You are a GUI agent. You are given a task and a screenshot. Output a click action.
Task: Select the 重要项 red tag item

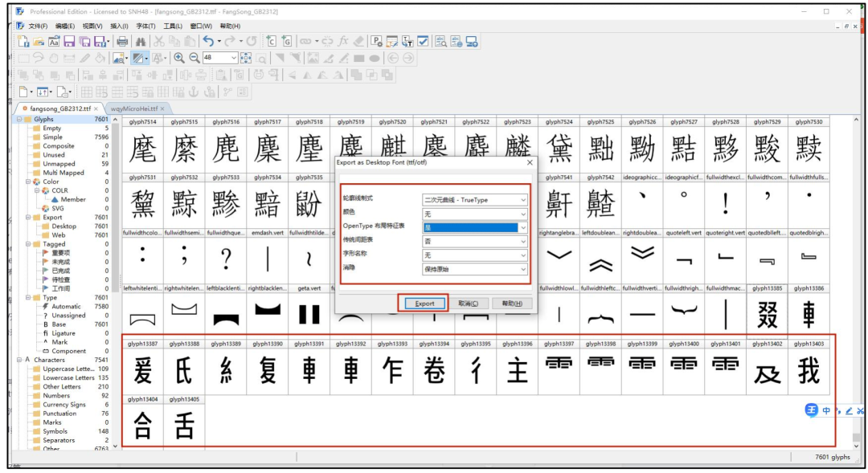(60, 253)
